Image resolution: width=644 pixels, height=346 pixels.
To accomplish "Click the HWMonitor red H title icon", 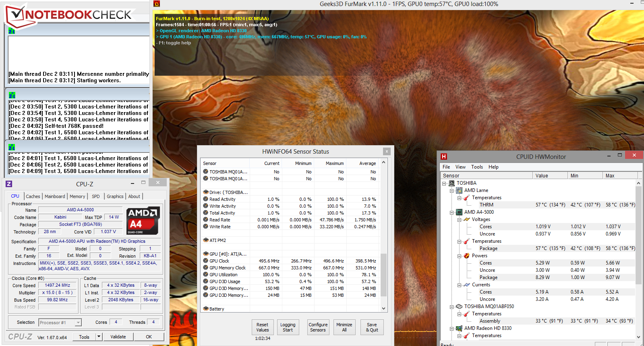I will (x=444, y=156).
